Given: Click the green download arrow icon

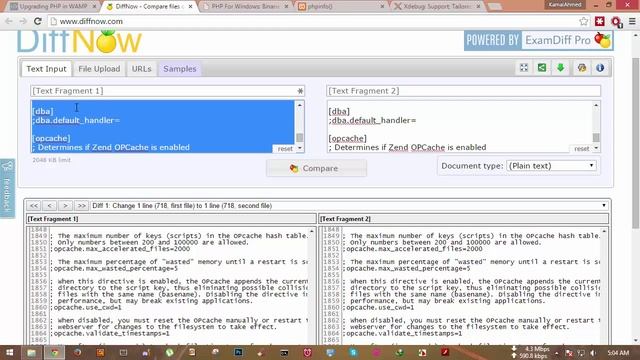Looking at the screenshot, I should [560, 68].
